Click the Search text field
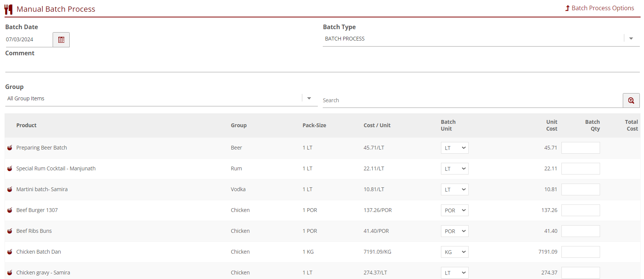The width and height of the screenshot is (644, 279). (x=472, y=100)
